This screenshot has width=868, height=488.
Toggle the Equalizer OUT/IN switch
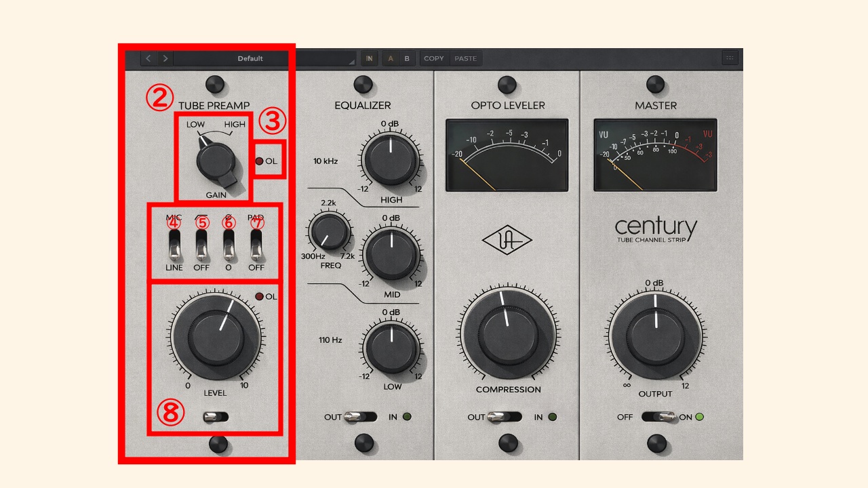pyautogui.click(x=360, y=417)
